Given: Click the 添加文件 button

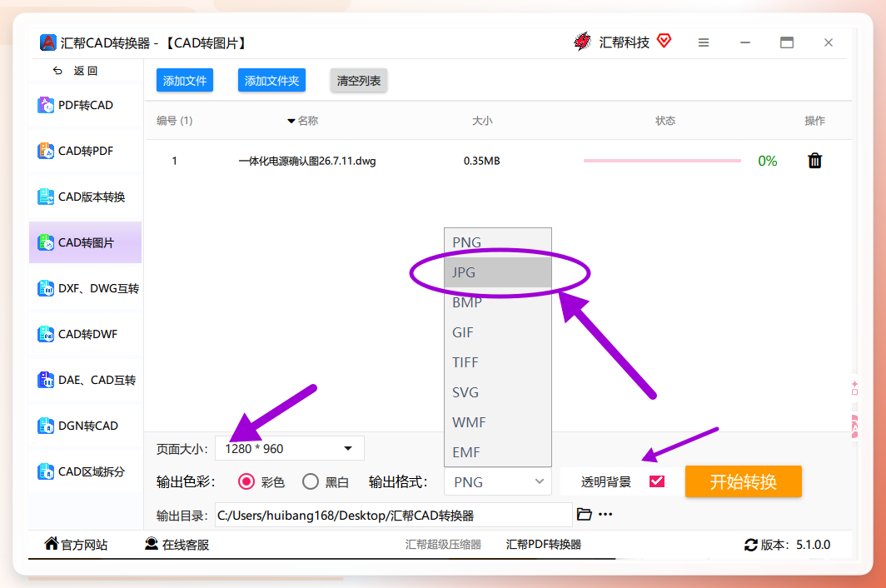Looking at the screenshot, I should [185, 80].
